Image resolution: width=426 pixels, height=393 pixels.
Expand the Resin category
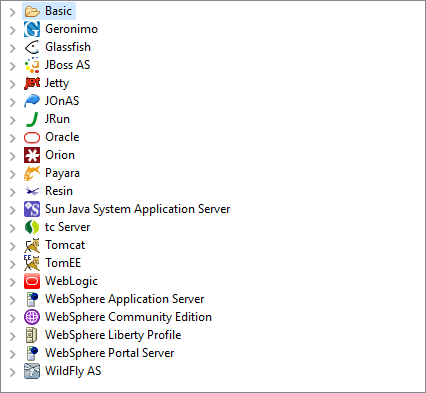pyautogui.click(x=13, y=192)
